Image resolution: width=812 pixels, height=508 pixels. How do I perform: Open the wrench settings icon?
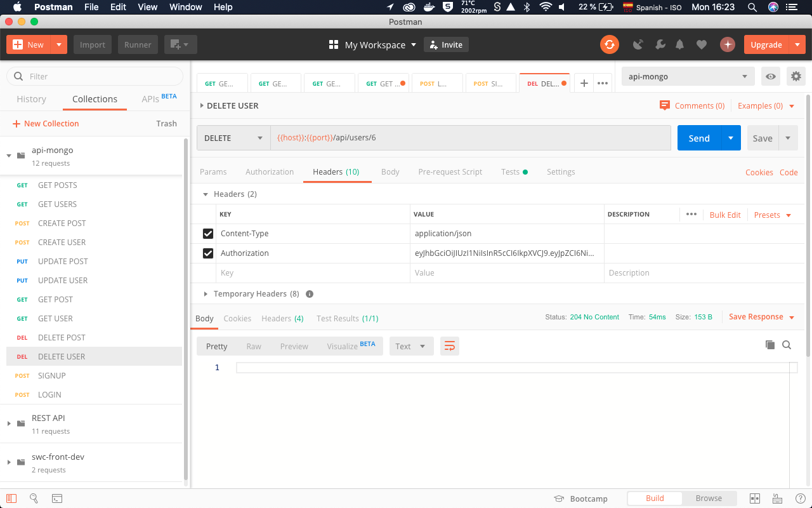point(660,44)
